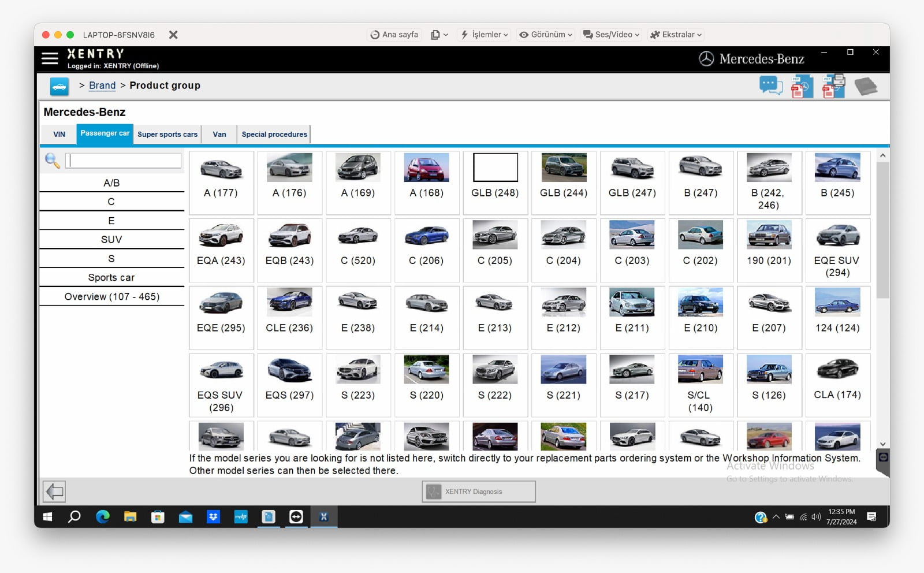The height and width of the screenshot is (573, 924).
Task: Expand the İşlemler dropdown menu
Action: [x=484, y=35]
